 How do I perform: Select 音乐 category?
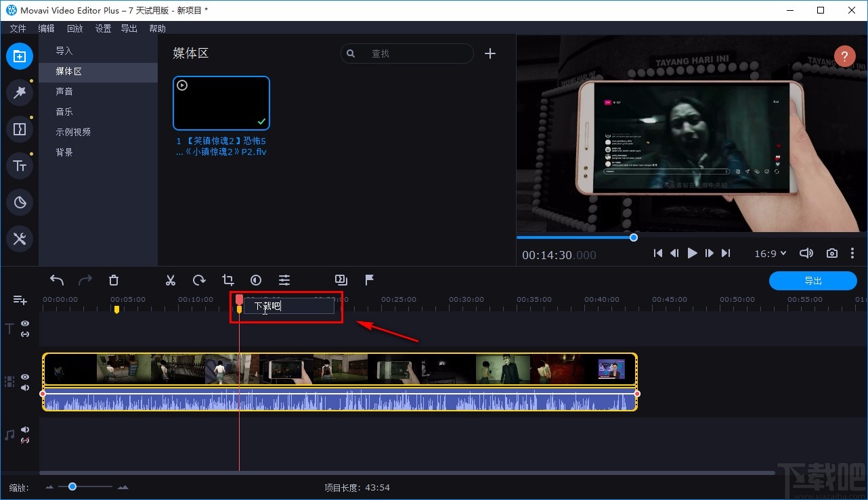pyautogui.click(x=98, y=112)
